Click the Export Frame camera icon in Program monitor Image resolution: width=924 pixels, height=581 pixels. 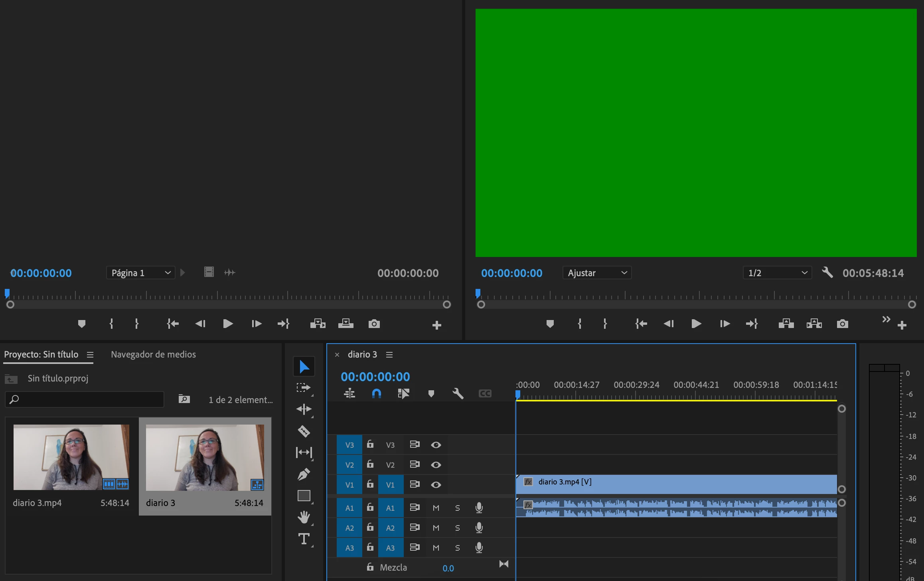pos(842,324)
